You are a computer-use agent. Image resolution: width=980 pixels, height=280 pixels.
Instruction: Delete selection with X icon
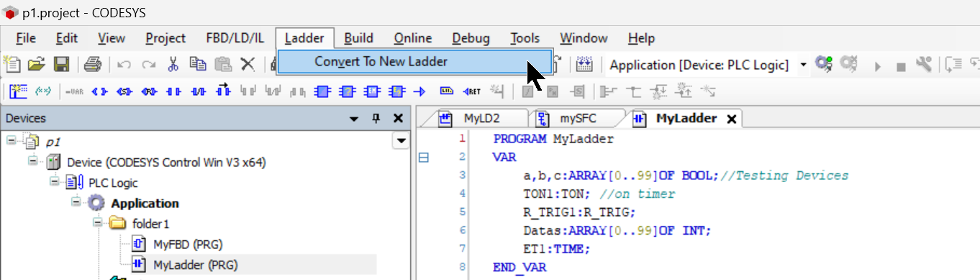click(248, 65)
